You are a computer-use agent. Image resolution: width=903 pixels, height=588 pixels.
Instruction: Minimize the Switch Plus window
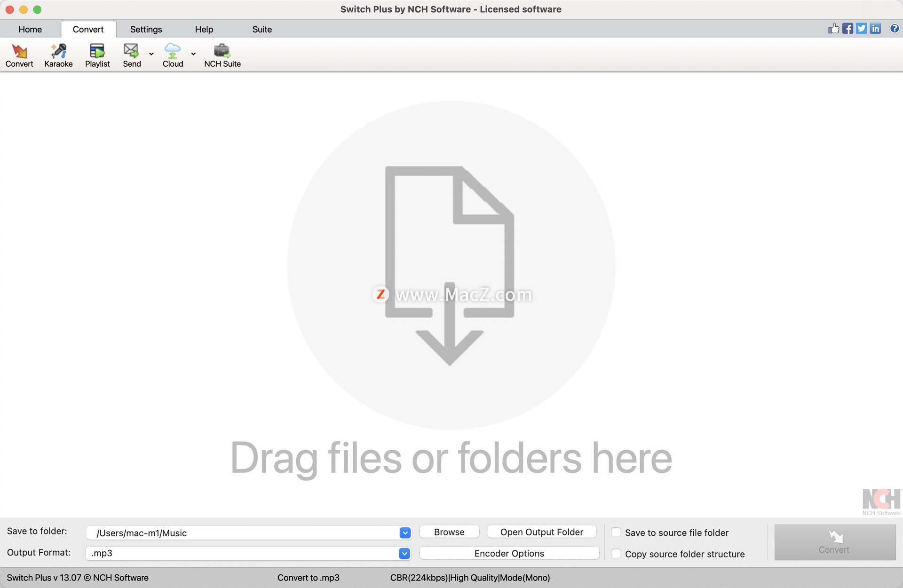24,9
